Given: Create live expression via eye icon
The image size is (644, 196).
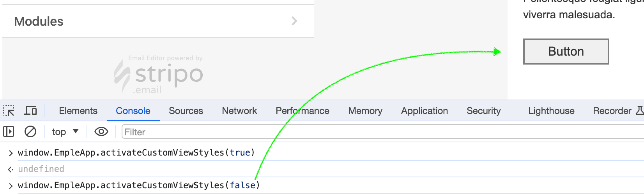Looking at the screenshot, I should point(101,132).
